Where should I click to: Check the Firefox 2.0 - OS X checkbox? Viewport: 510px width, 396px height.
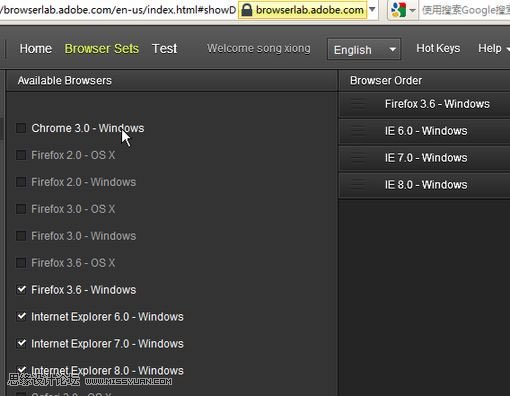(x=21, y=155)
